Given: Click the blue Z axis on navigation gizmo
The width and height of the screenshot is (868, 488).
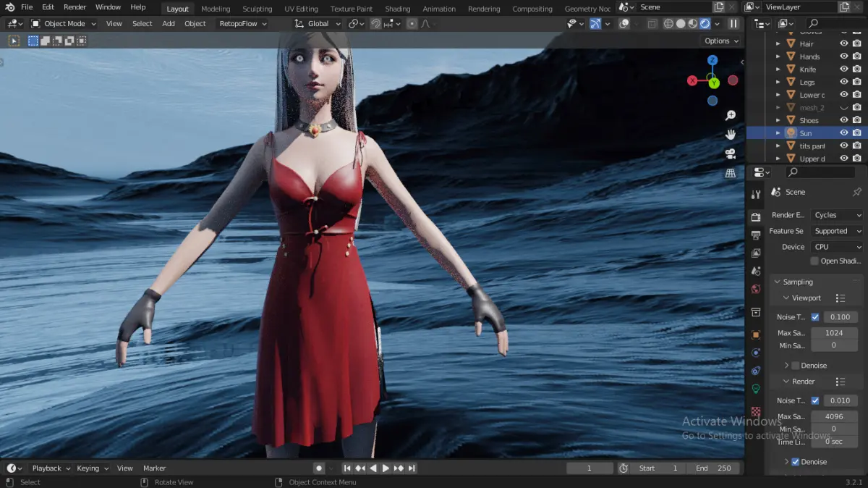Looking at the screenshot, I should 712,60.
